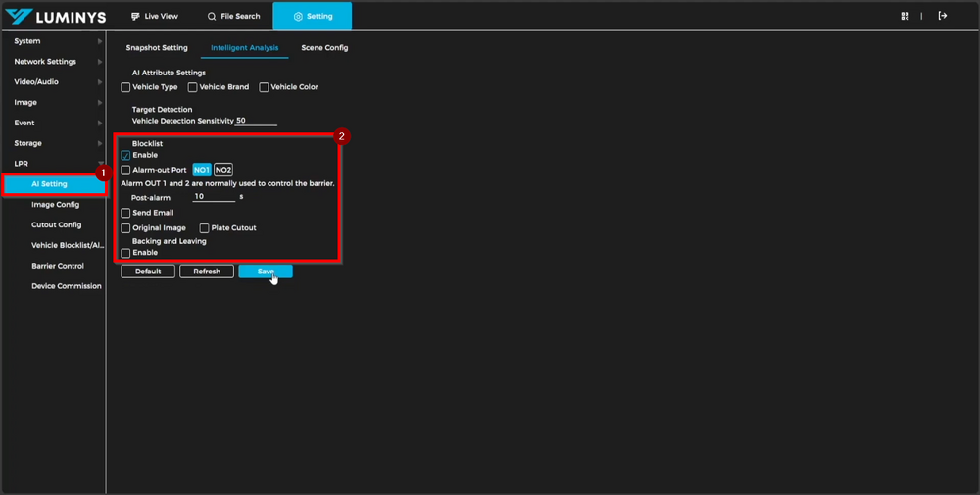The height and width of the screenshot is (495, 980).
Task: Open the grid layout icon at top right
Action: point(905,16)
